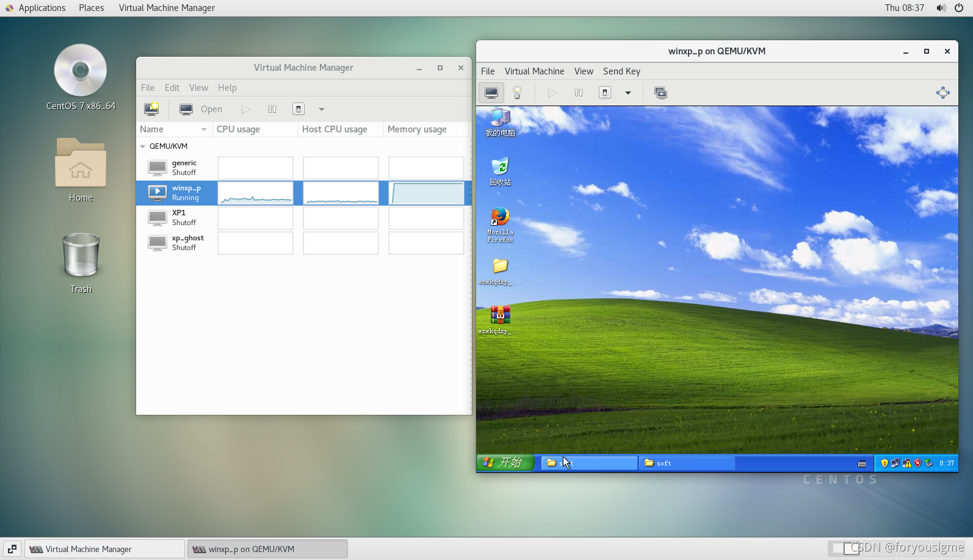Switch console to fullscreen icon
This screenshot has width=973, height=560.
(942, 93)
